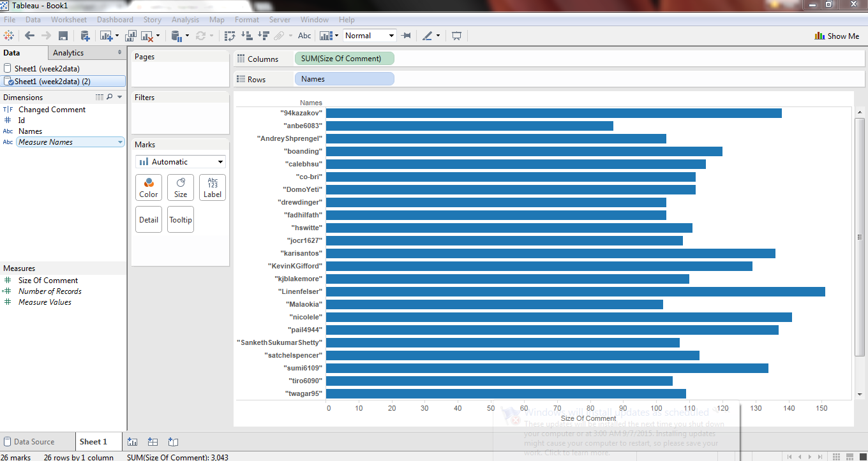
Task: Select the Changed Comment dimension
Action: (52, 110)
